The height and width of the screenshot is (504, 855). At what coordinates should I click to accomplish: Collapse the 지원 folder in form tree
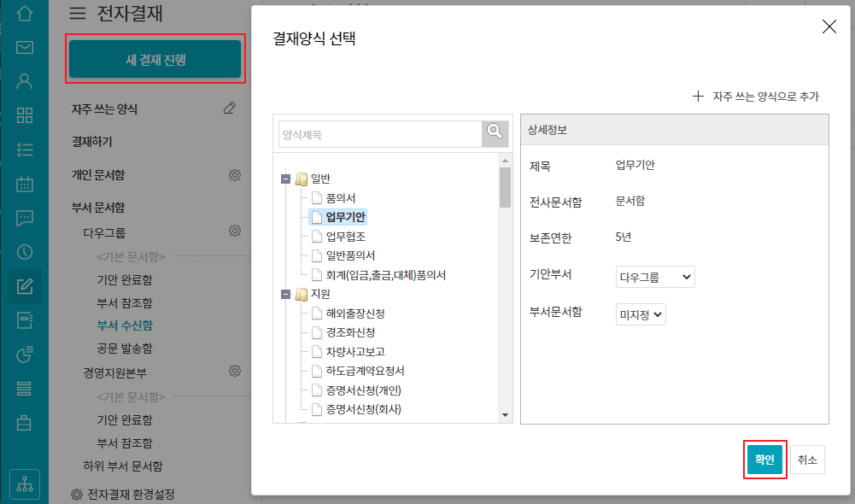(x=285, y=295)
